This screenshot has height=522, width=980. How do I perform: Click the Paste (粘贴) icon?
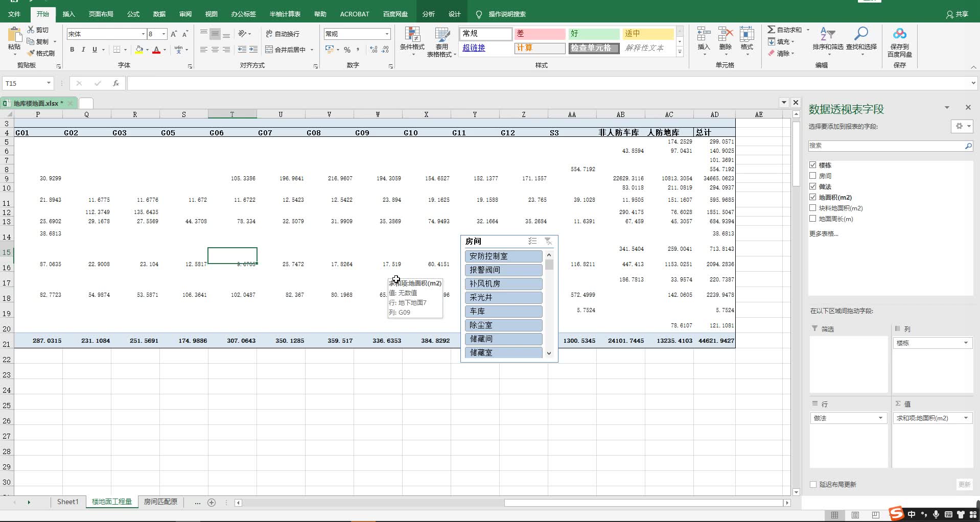coord(14,35)
